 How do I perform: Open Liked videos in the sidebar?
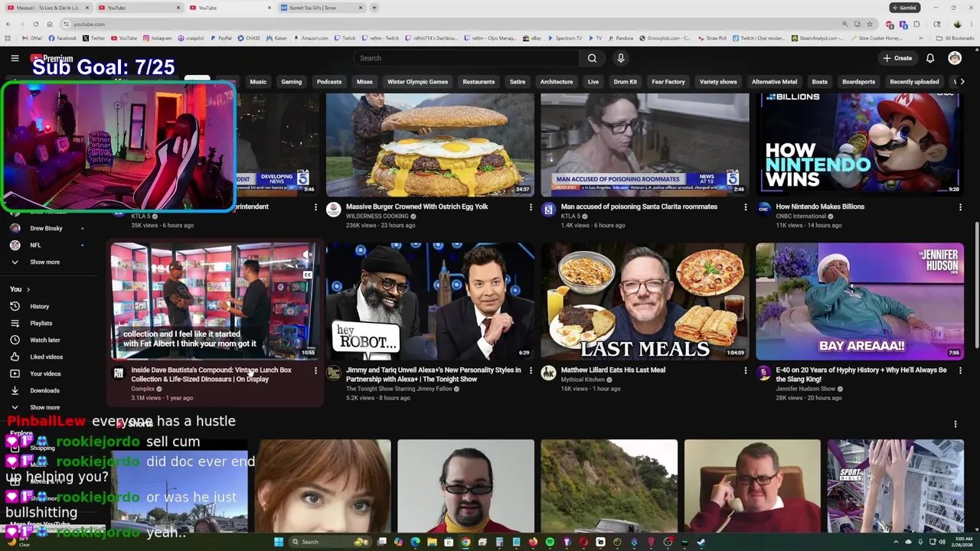[x=47, y=357]
